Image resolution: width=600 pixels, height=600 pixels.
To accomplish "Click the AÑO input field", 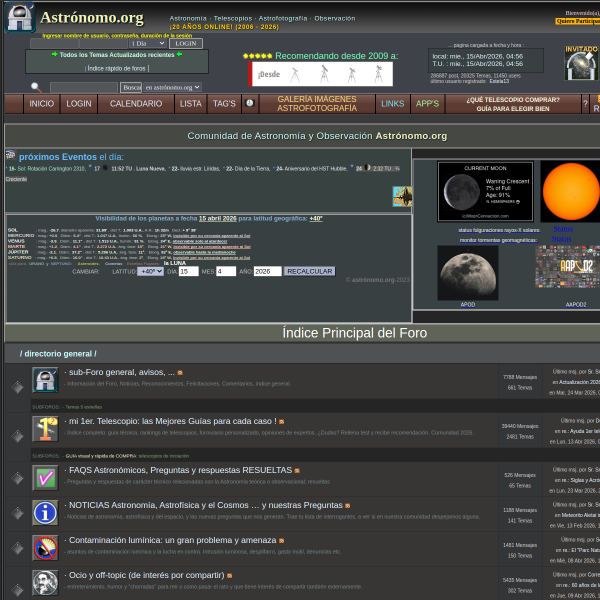I will point(267,271).
